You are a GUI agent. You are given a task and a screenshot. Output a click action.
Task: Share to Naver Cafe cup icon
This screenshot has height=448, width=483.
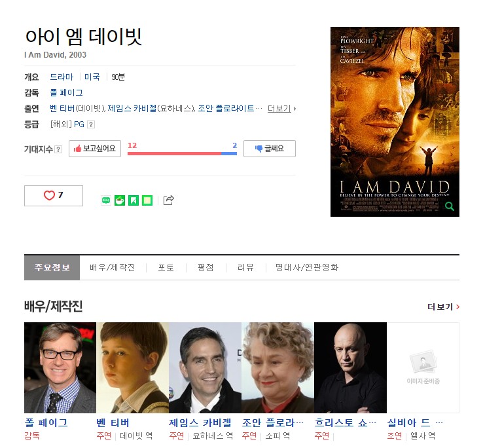(120, 200)
